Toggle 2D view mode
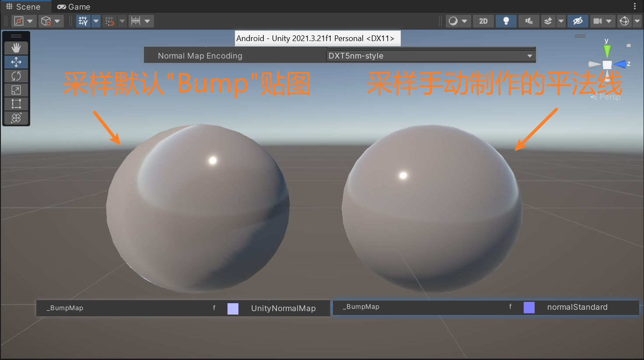Screen dimensions: 644x360 click(483, 21)
